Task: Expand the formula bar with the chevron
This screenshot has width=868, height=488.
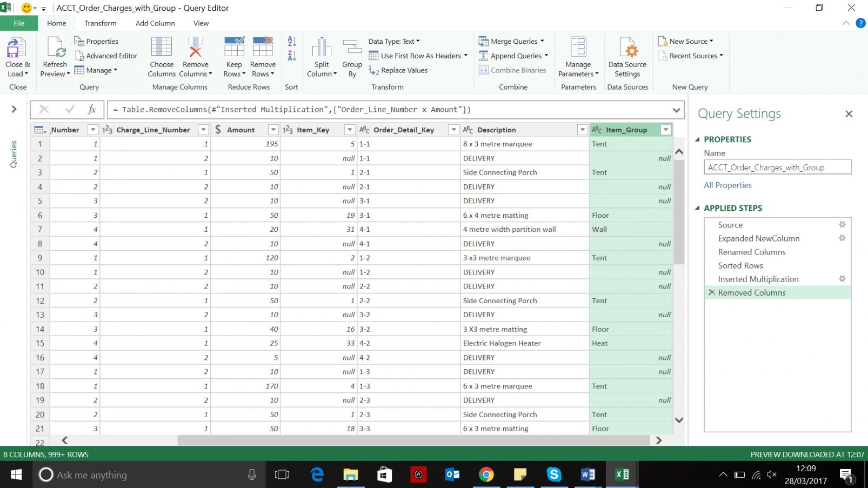Action: coord(676,110)
